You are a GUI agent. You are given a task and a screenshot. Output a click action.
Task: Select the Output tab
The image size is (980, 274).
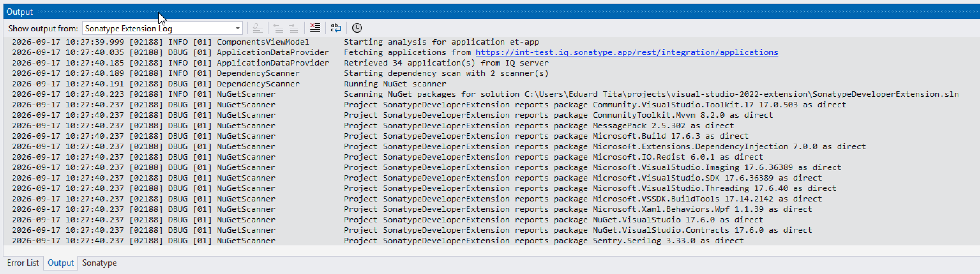[x=60, y=263]
